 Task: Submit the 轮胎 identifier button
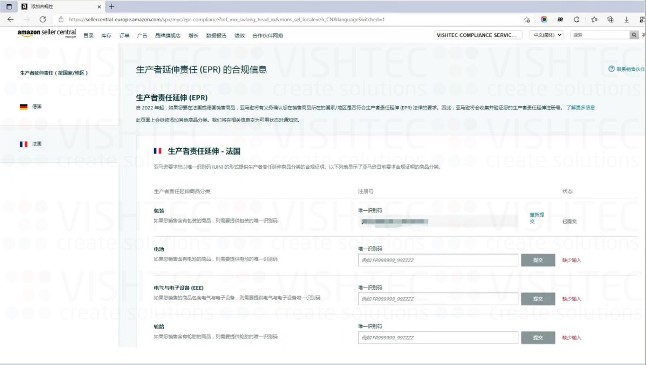[x=538, y=337]
